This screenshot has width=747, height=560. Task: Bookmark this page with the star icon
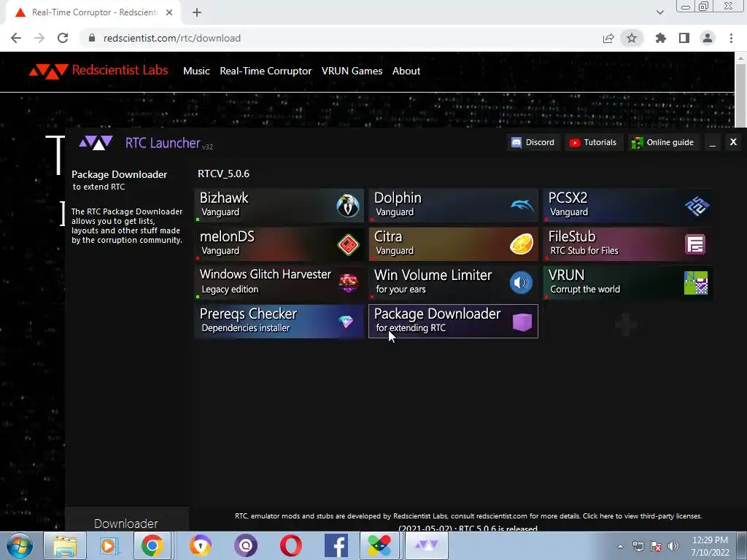tap(632, 38)
